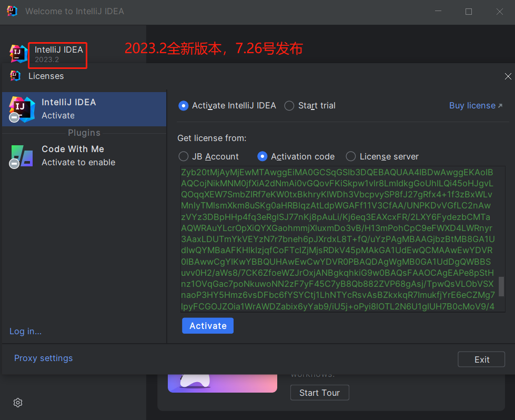
Task: Open Proxy settings
Action: tap(43, 358)
